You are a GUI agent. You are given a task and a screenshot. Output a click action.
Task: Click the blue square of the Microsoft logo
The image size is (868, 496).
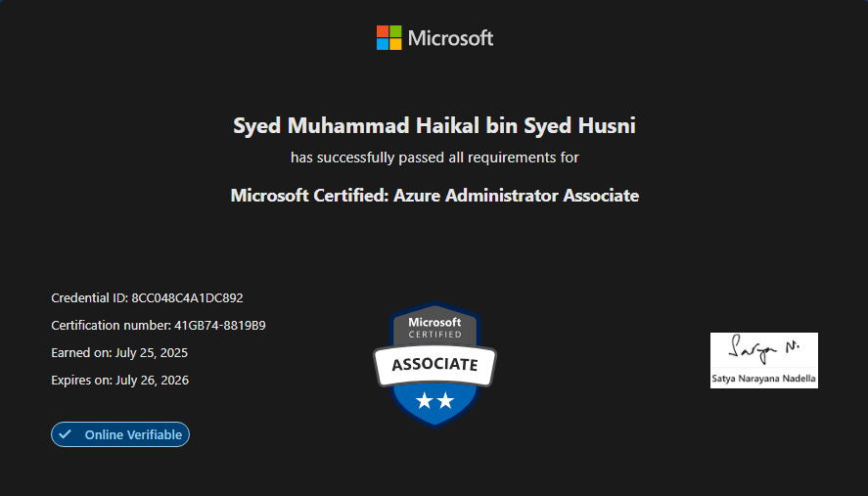point(383,44)
